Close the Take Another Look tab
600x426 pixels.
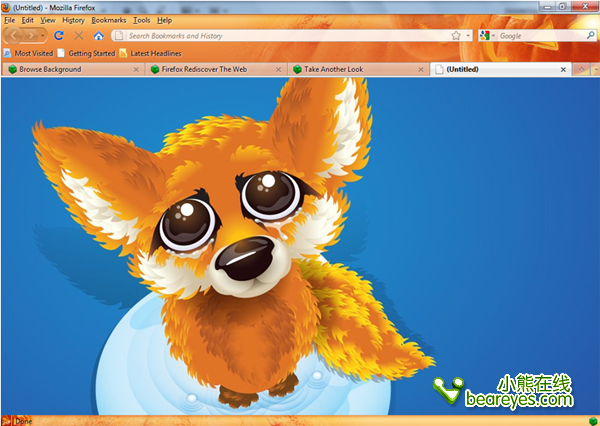coord(421,70)
